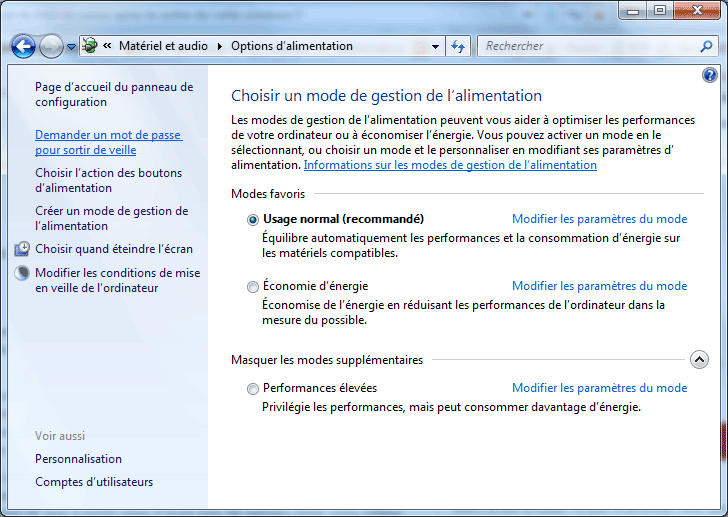Select Usage normal (recommandé) radio button

[x=253, y=220]
